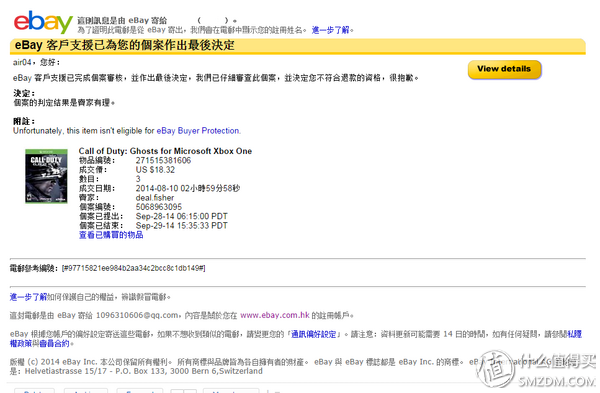
Task: Open the Call of Duty Ghosts cover thumbnail
Action: click(x=46, y=176)
